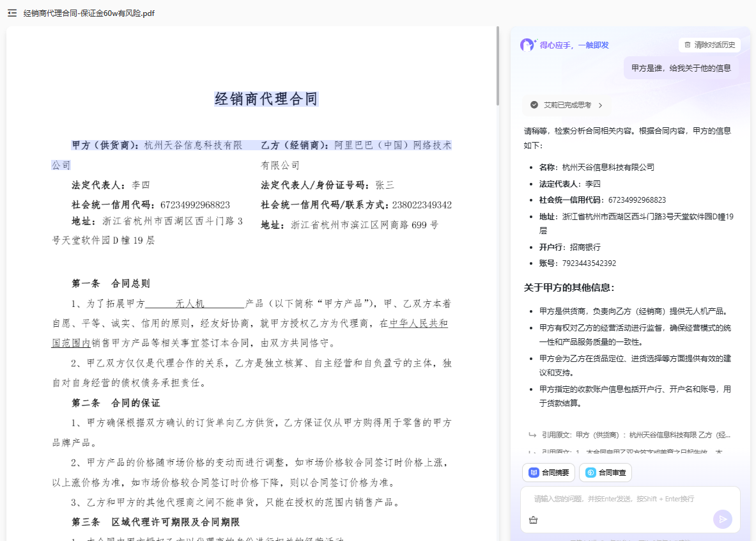Click the 合同审查 button icon
Image resolution: width=756 pixels, height=541 pixels.
pyautogui.click(x=590, y=473)
